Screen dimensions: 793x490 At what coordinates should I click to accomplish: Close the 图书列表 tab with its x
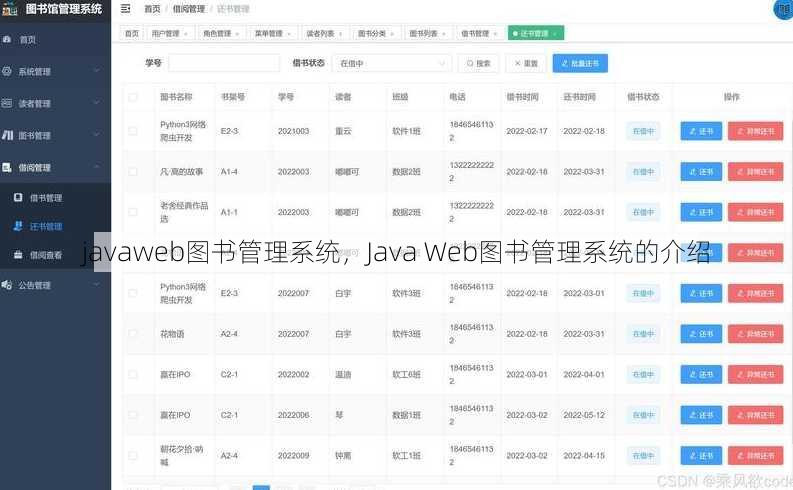point(444,33)
